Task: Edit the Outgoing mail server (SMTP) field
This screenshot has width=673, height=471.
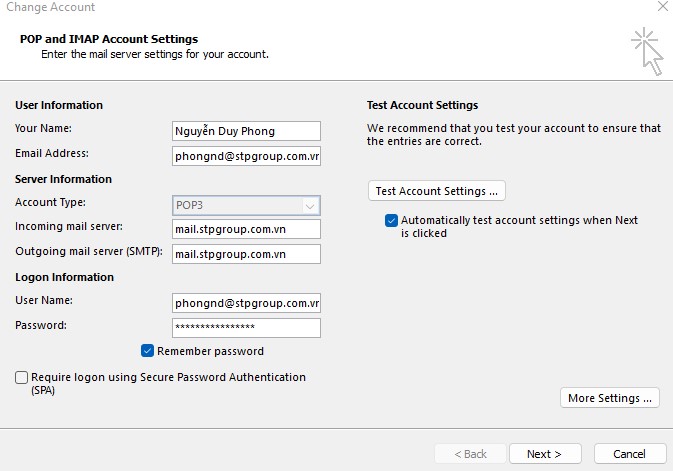Action: (x=246, y=254)
